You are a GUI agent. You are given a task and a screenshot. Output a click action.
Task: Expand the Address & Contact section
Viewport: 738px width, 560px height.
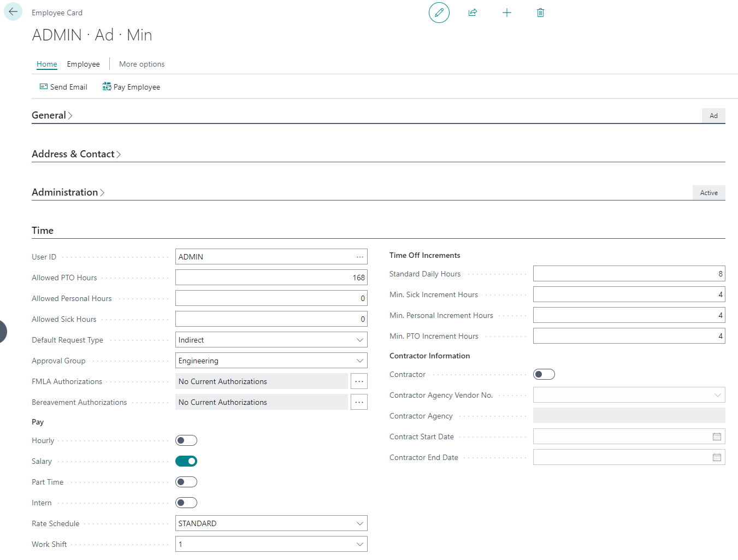click(x=76, y=154)
